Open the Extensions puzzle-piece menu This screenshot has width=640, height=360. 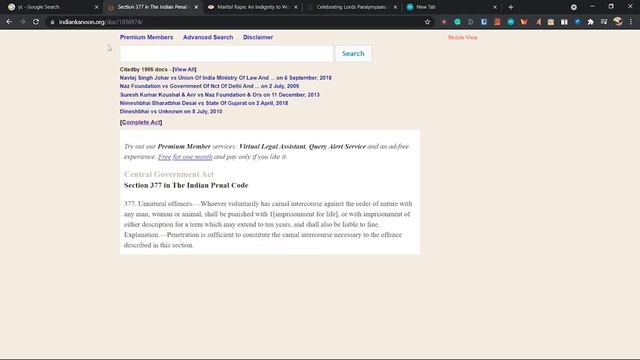(591, 22)
